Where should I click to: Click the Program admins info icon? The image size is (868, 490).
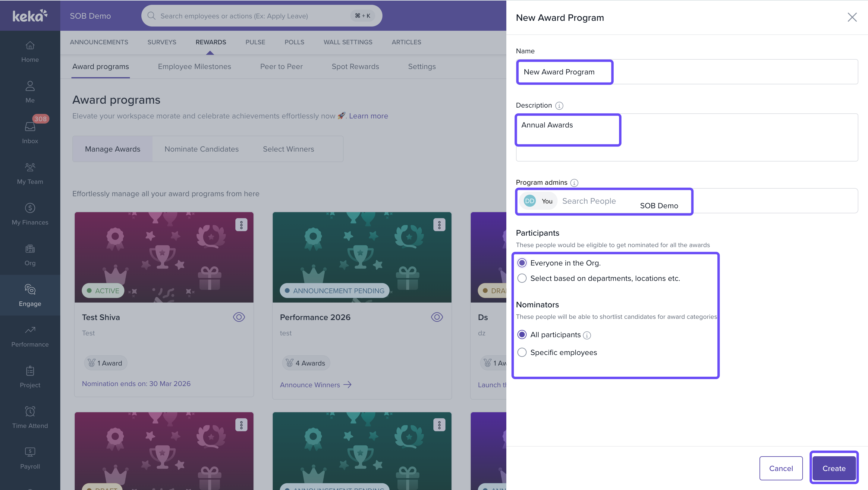point(574,183)
